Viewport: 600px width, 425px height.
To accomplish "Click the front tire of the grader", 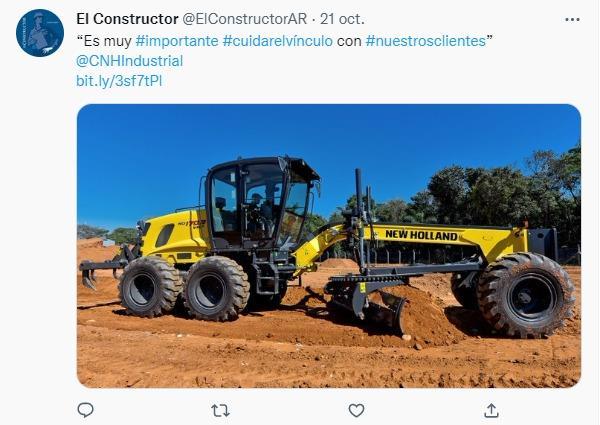I will (x=526, y=295).
